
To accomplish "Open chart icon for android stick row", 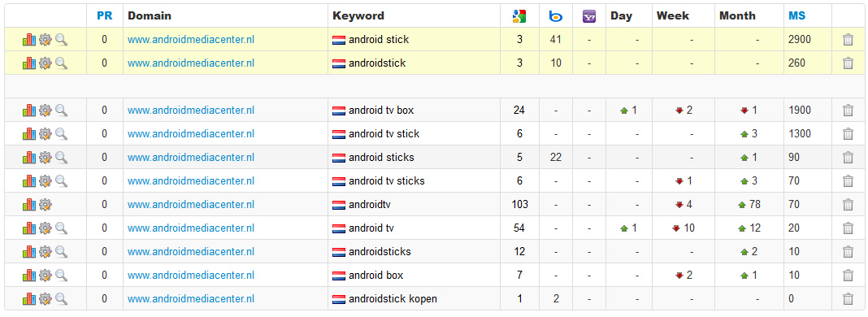I will (x=28, y=40).
